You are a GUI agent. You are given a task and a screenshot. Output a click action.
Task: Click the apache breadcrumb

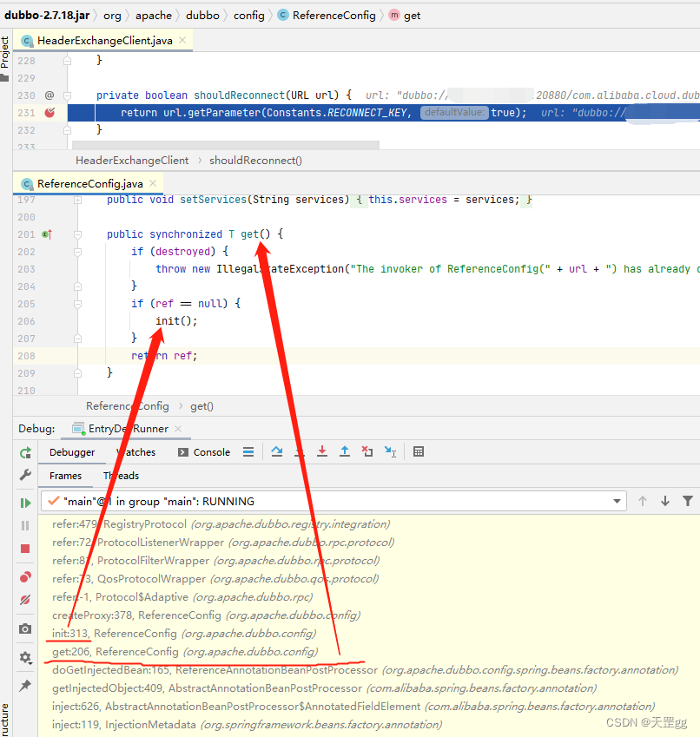154,16
